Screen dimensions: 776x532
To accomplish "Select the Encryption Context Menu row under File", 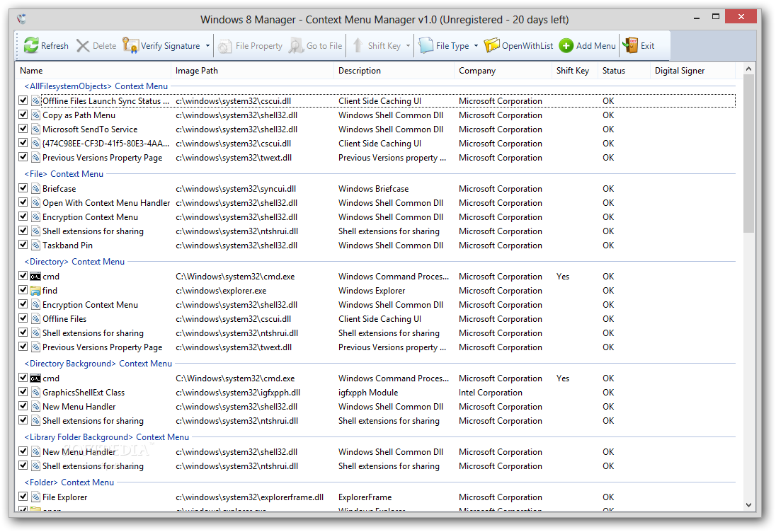I will (x=376, y=217).
